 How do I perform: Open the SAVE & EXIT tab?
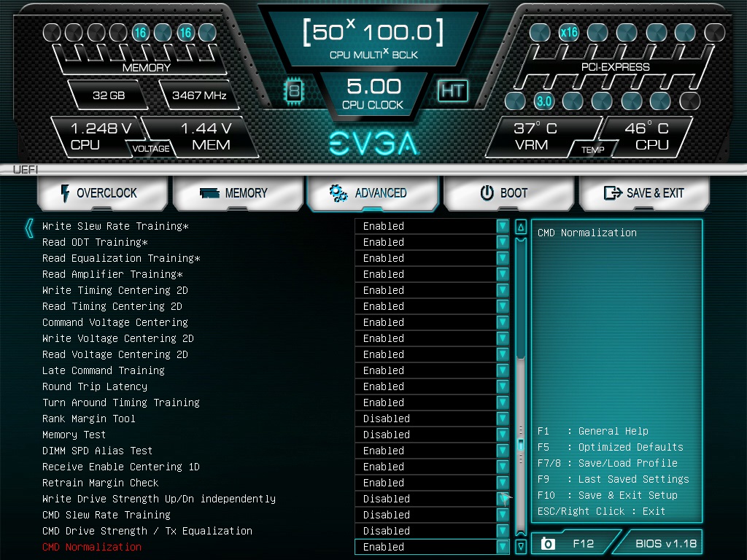click(644, 192)
